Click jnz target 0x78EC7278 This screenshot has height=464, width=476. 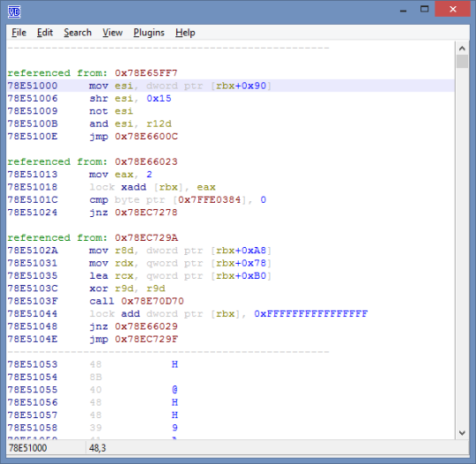(146, 213)
